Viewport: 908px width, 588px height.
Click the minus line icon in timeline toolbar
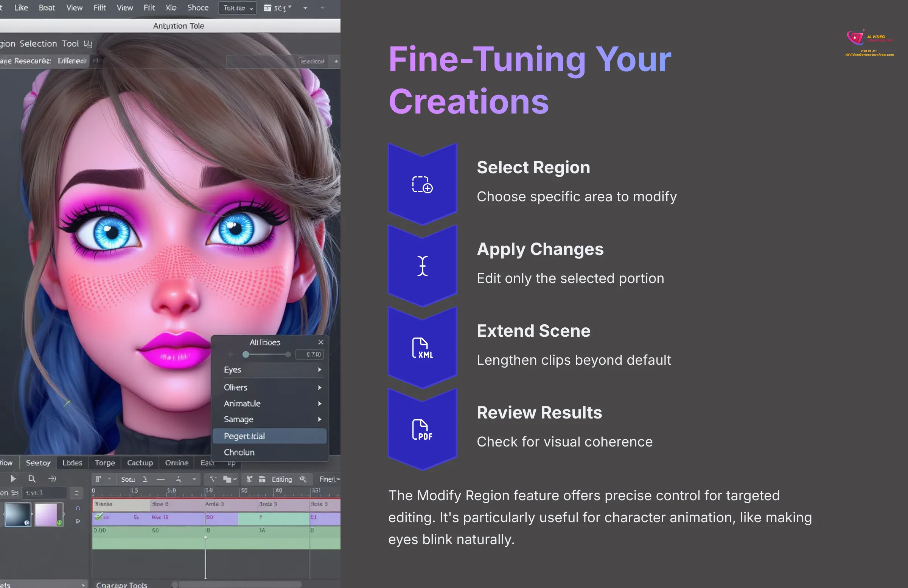point(161,479)
